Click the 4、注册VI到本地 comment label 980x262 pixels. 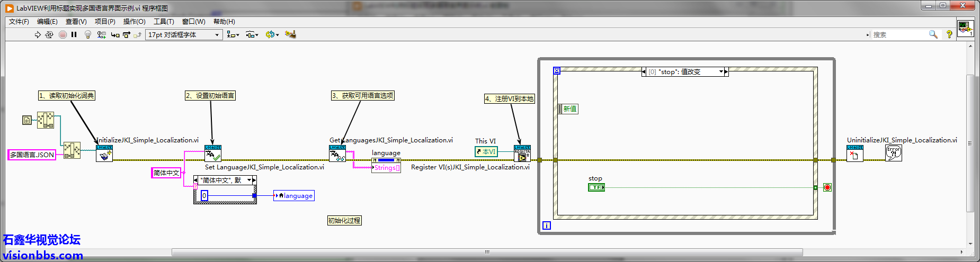pyautogui.click(x=510, y=99)
